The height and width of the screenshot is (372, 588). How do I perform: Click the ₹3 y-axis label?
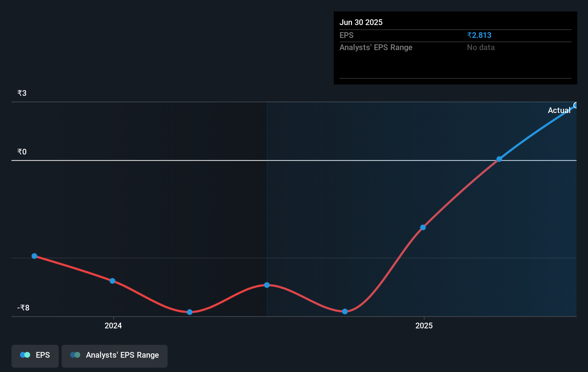[22, 93]
